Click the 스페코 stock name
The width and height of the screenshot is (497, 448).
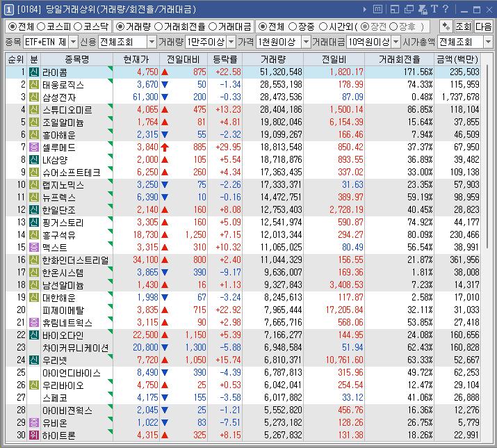pyautogui.click(x=55, y=398)
